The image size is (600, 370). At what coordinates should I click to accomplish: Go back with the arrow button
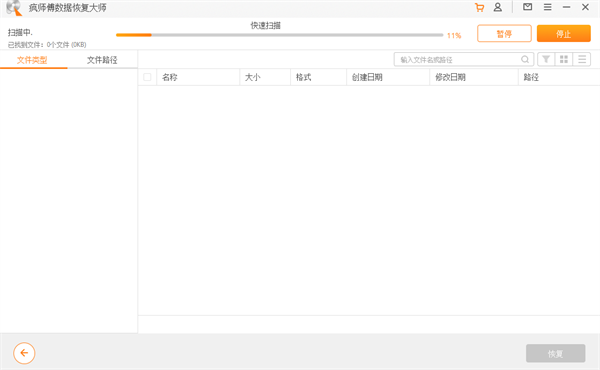[x=24, y=353]
